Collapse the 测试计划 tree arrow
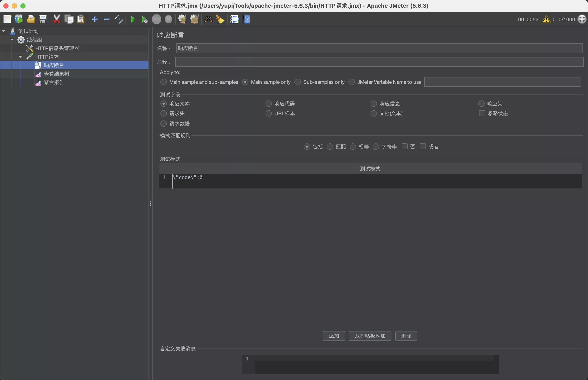Viewport: 588px width, 380px height. [3, 31]
